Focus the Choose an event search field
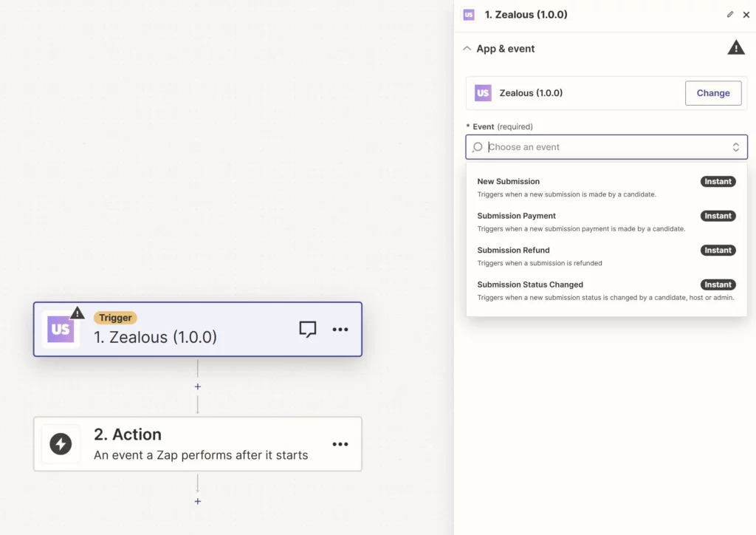 (606, 147)
